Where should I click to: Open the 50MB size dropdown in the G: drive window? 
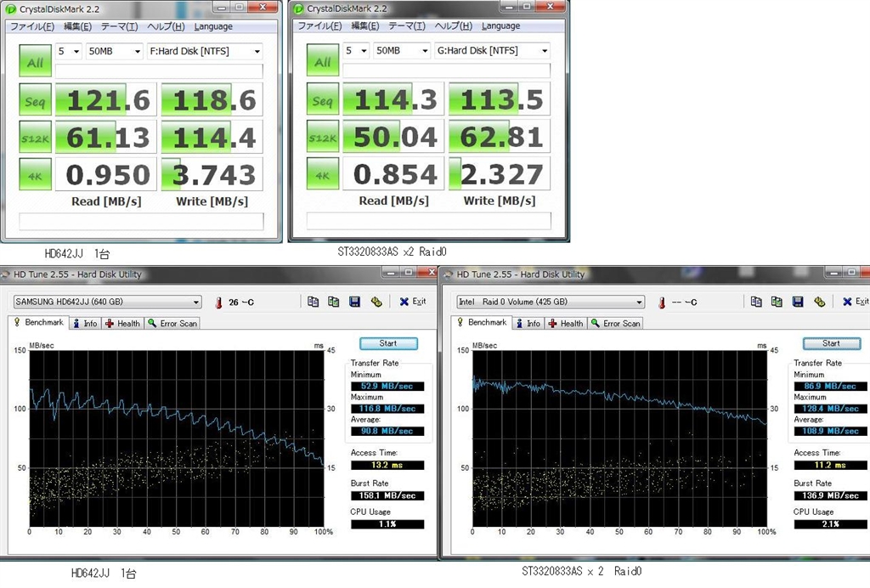(x=402, y=50)
